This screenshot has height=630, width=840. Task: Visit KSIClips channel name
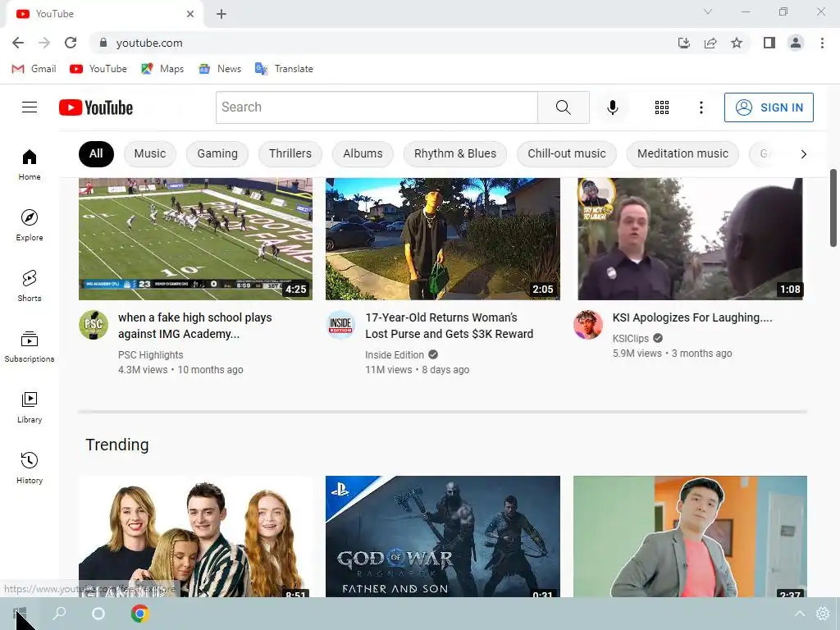(631, 339)
